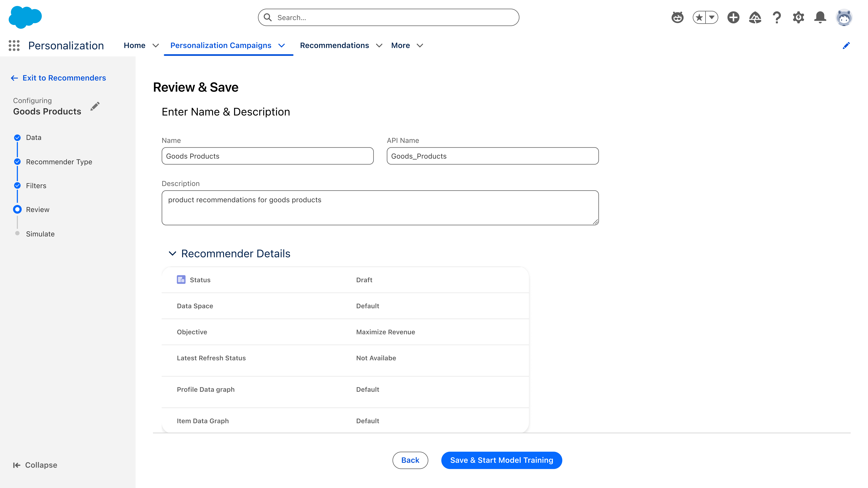Click 'Latest Refresh Status' row label
This screenshot has height=488, width=868.
[x=211, y=358]
